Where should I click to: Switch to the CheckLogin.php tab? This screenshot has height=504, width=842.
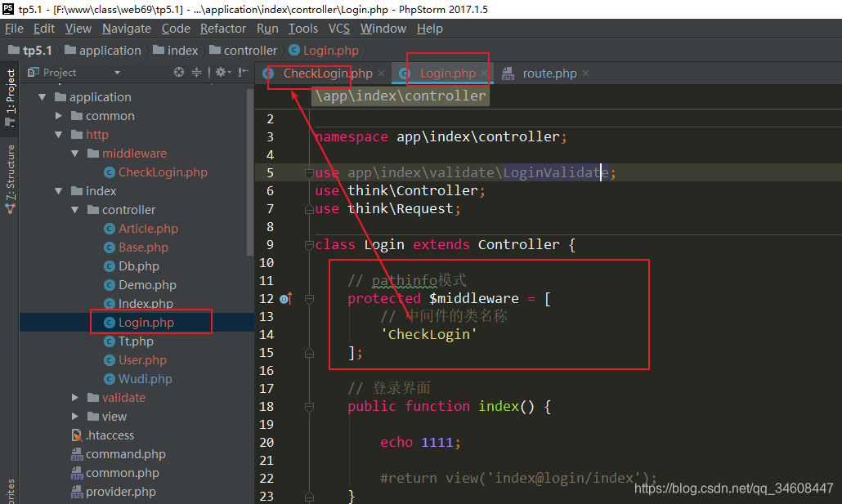(328, 74)
